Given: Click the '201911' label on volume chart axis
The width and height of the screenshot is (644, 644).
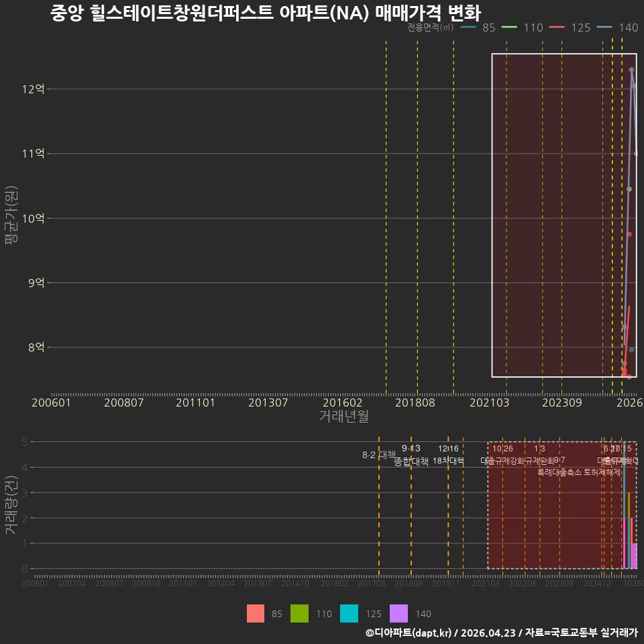Looking at the screenshot, I should click(445, 583).
